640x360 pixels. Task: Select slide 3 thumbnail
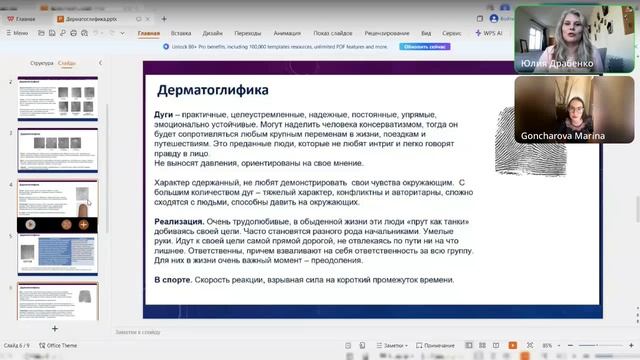58,150
